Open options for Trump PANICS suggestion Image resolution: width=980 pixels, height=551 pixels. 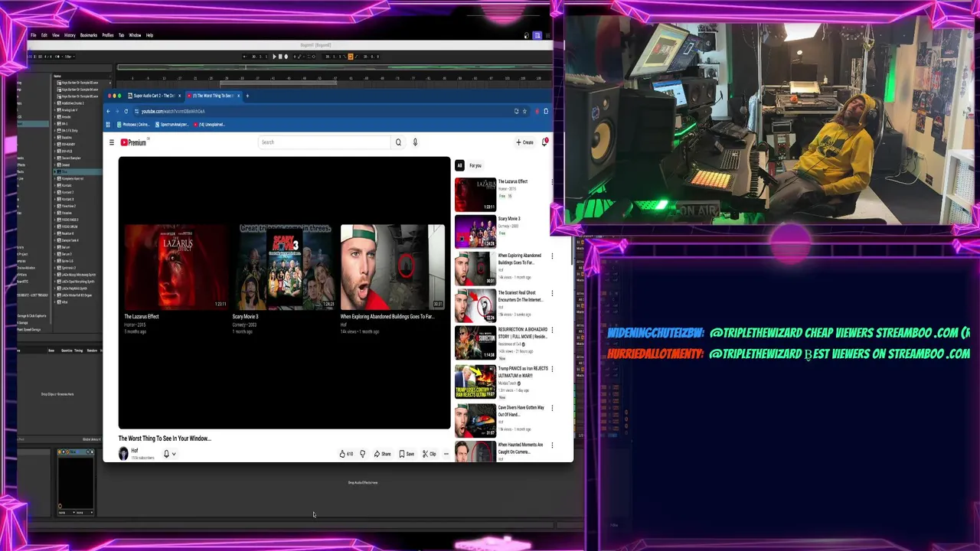[552, 369]
